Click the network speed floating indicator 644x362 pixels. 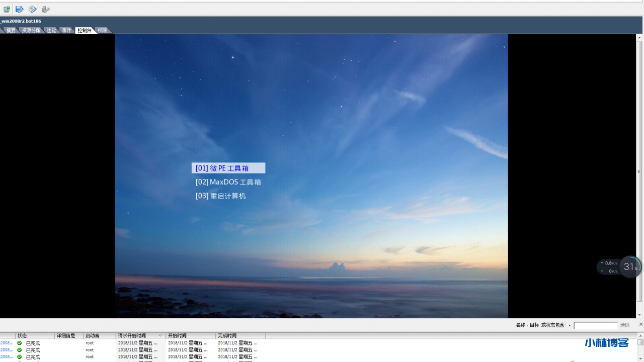pos(609,267)
